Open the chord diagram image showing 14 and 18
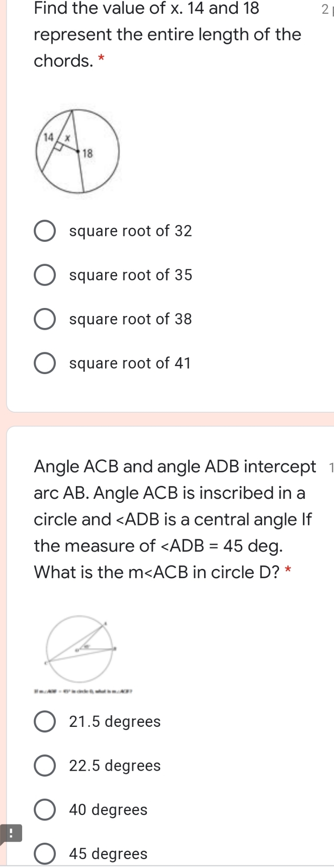The width and height of the screenshot is (334, 868). 79,151
